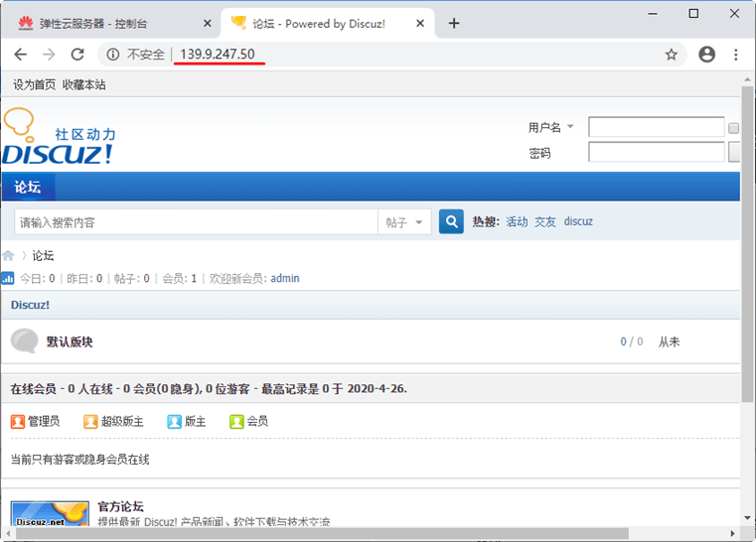Toggle the auto-login checkbox beside the username field
756x542 pixels.
tap(733, 128)
